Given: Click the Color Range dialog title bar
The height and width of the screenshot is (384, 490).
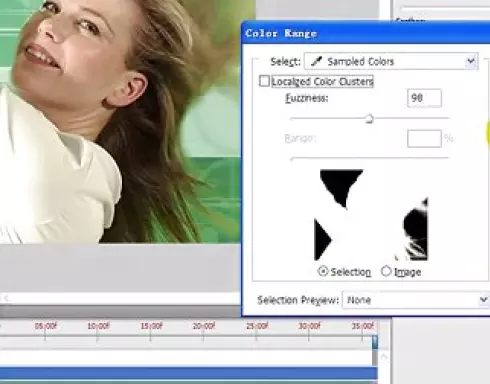Looking at the screenshot, I should click(366, 33).
